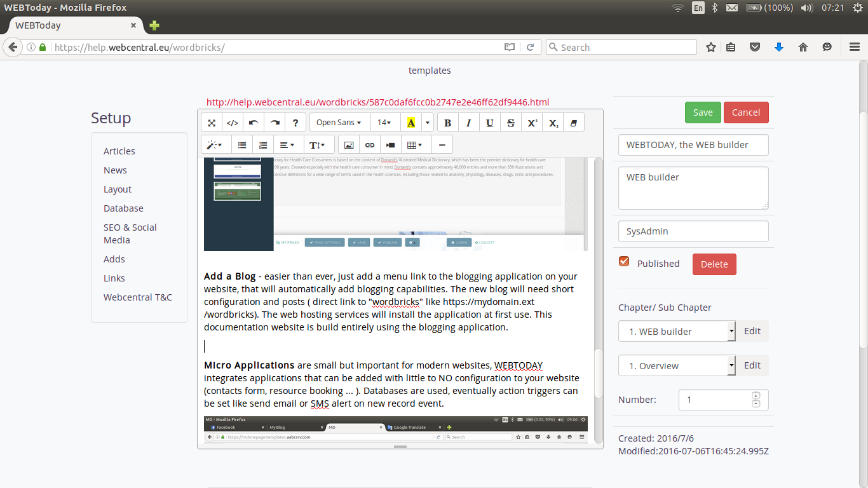Screen dimensions: 868x488
Task: Go to the Firefox home page icon
Action: pos(803,47)
